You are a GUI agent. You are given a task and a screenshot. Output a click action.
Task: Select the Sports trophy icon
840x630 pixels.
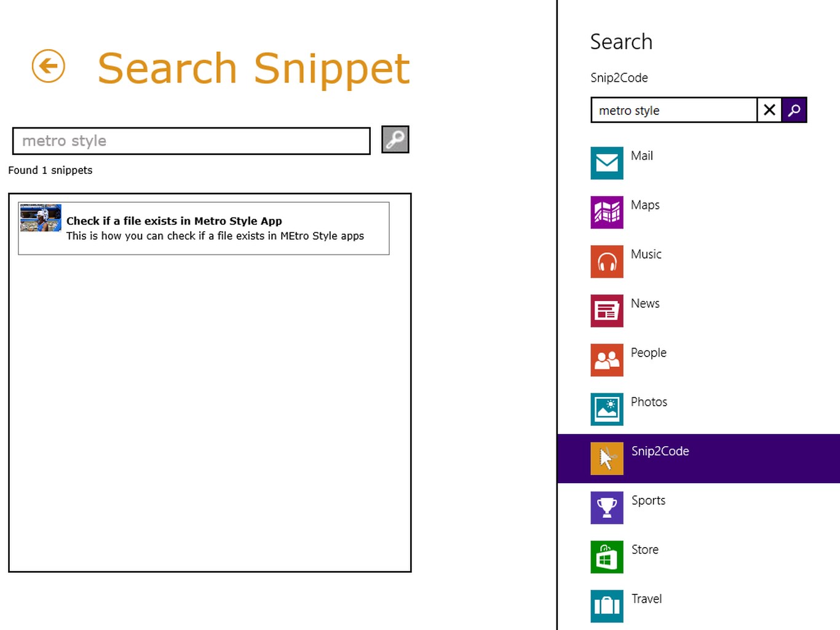[606, 508]
